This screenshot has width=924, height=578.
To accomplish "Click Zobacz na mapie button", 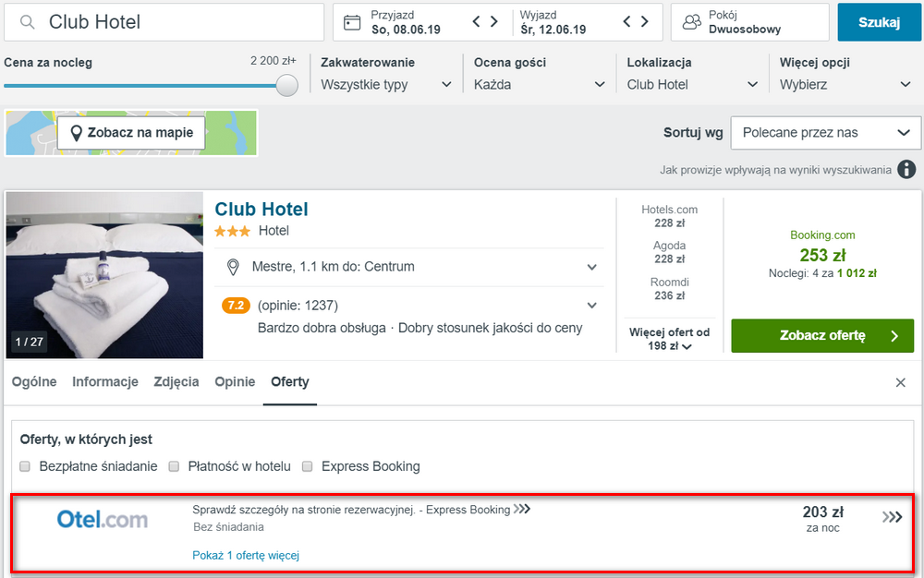I will coord(131,132).
